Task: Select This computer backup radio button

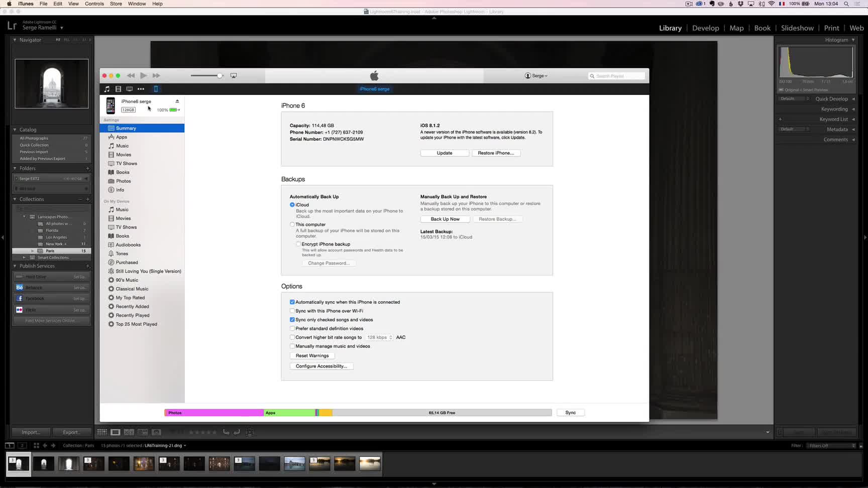Action: (x=292, y=224)
